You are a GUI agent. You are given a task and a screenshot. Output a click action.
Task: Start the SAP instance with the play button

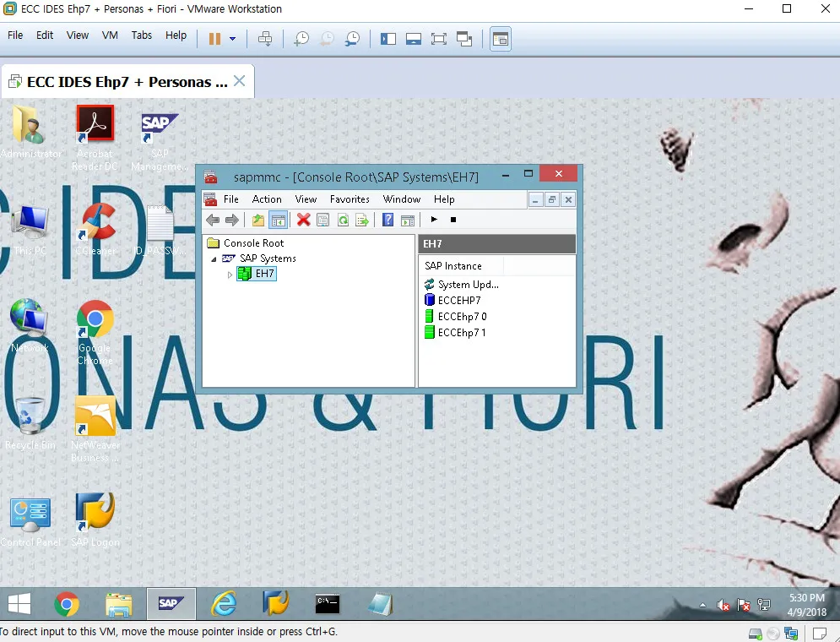(x=434, y=220)
